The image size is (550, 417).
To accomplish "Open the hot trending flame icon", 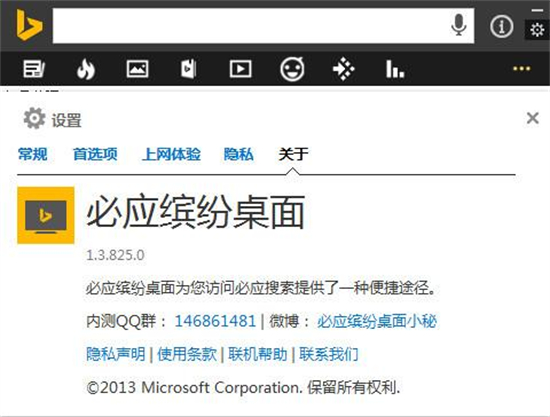I will 86,69.
